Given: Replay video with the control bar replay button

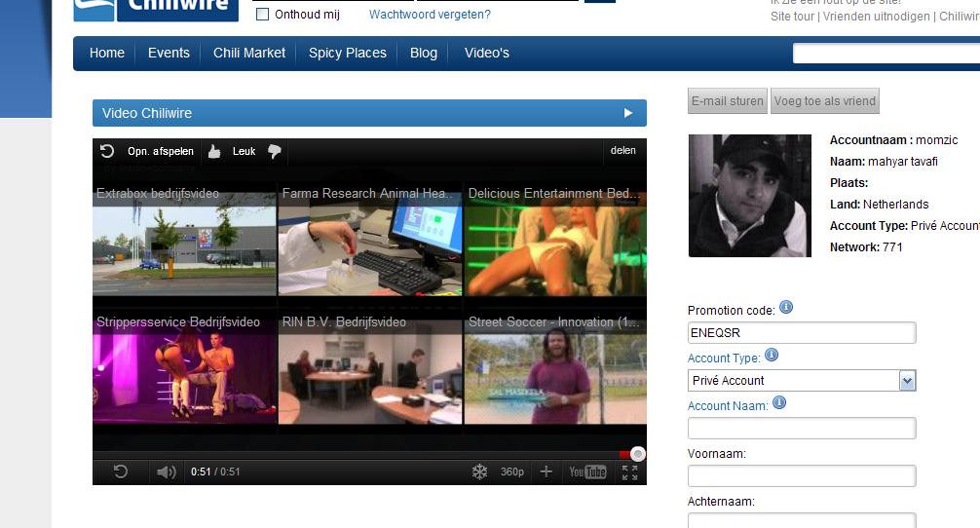Looking at the screenshot, I should 121,471.
